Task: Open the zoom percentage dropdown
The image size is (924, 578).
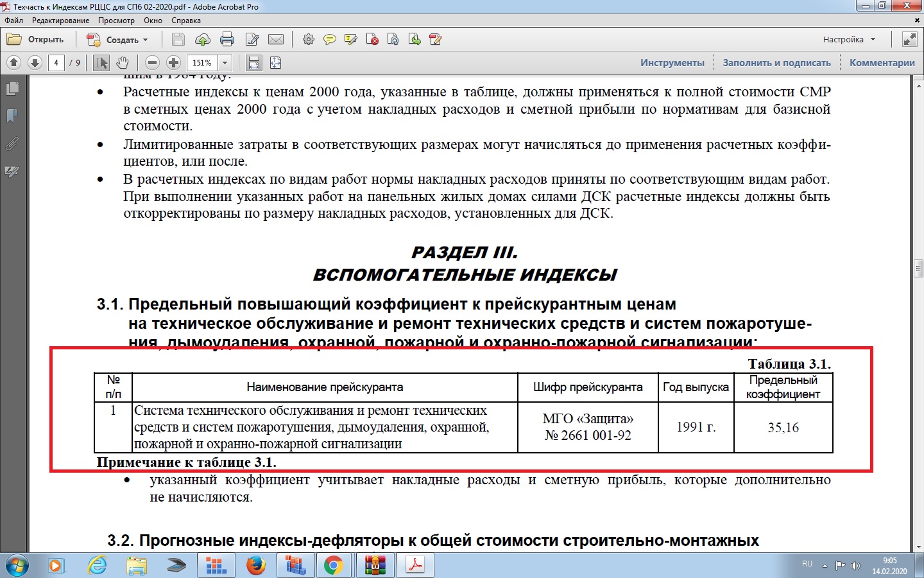Action: pos(225,63)
